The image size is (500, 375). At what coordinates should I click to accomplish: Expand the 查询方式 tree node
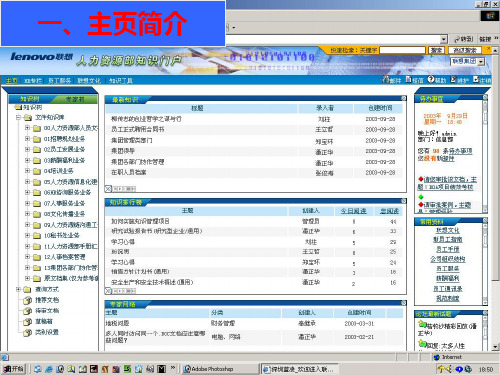(19, 289)
